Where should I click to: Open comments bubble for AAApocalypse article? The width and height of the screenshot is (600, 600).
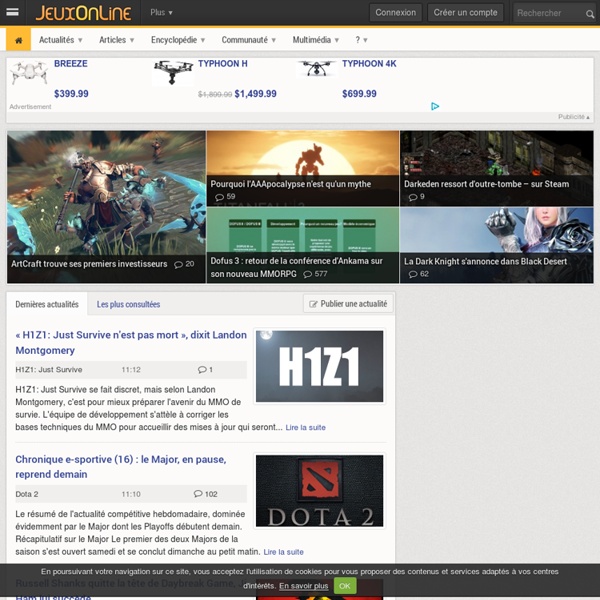(225, 197)
